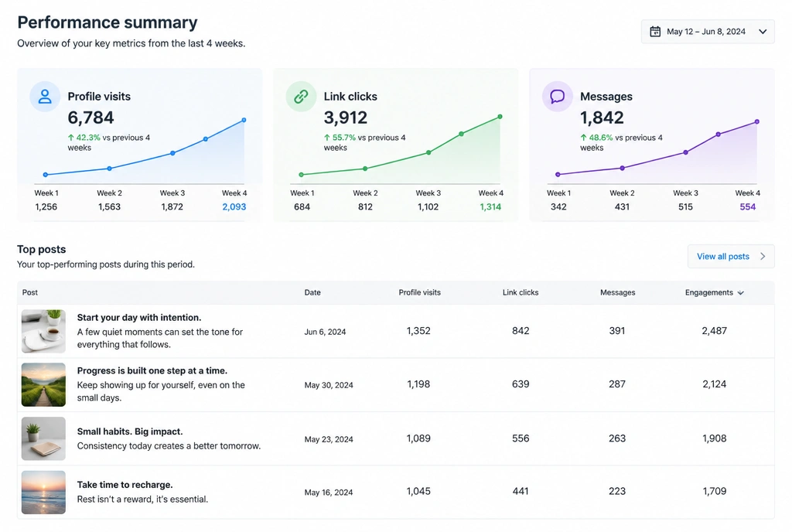Click Link clicks Week 2 value 812

[365, 207]
